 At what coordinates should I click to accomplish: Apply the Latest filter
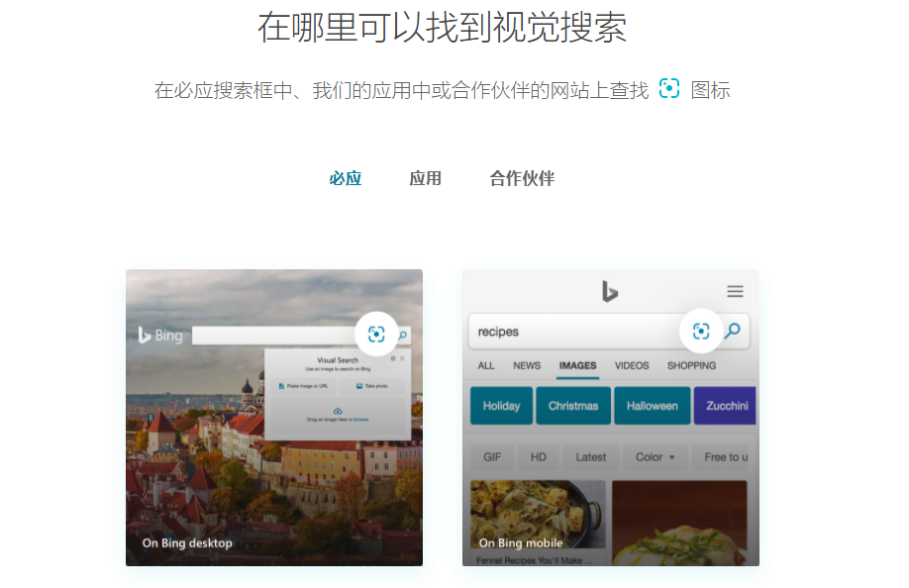point(591,457)
